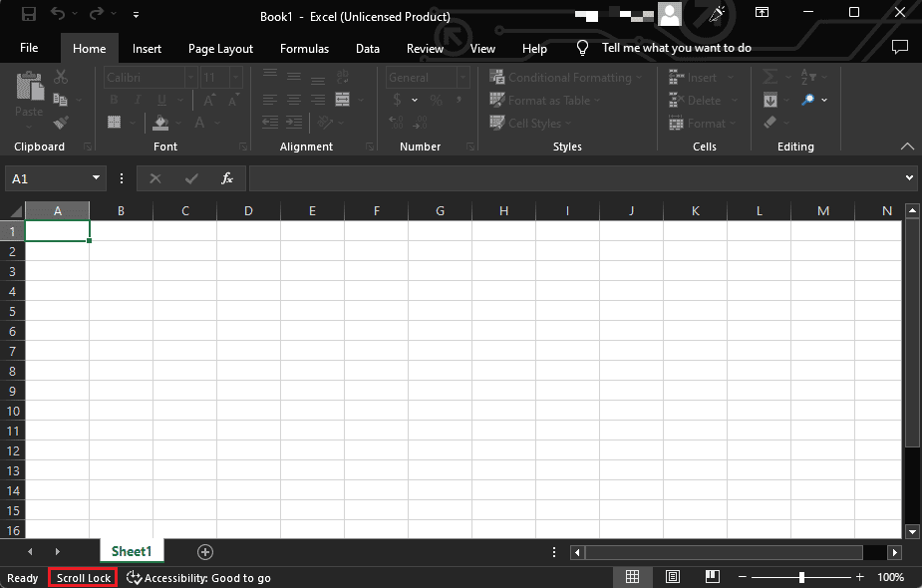The height and width of the screenshot is (588, 922).
Task: Select the Format Painter icon
Action: pyautogui.click(x=60, y=122)
